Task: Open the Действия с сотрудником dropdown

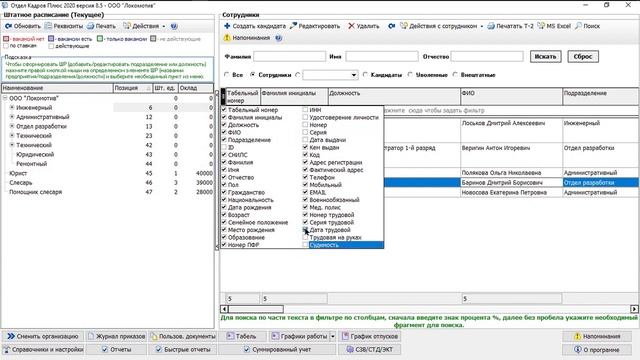Action: pos(441,26)
